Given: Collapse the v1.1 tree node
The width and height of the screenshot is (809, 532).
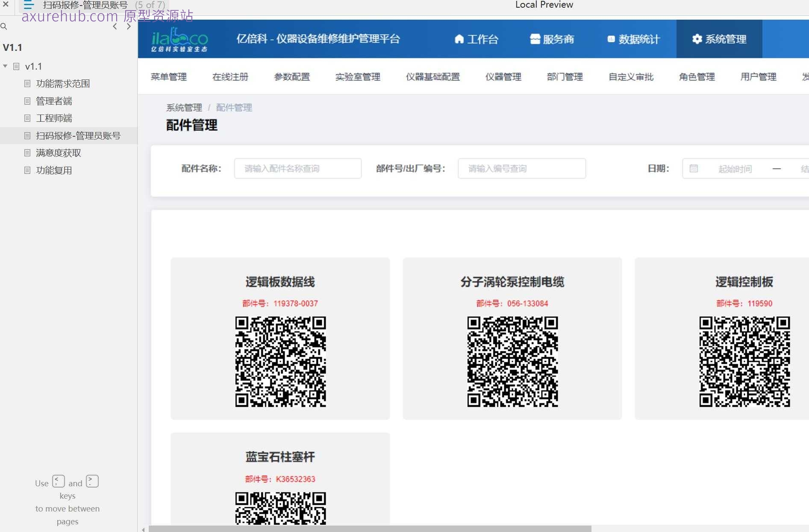Looking at the screenshot, I should (x=5, y=66).
